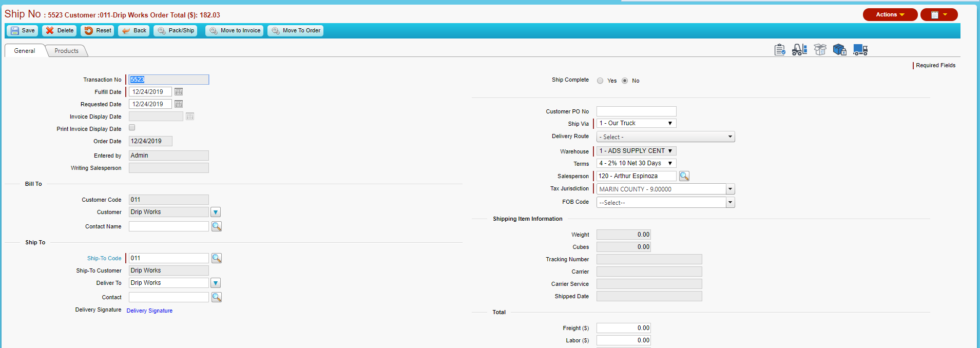Switch to the Products tab

67,51
